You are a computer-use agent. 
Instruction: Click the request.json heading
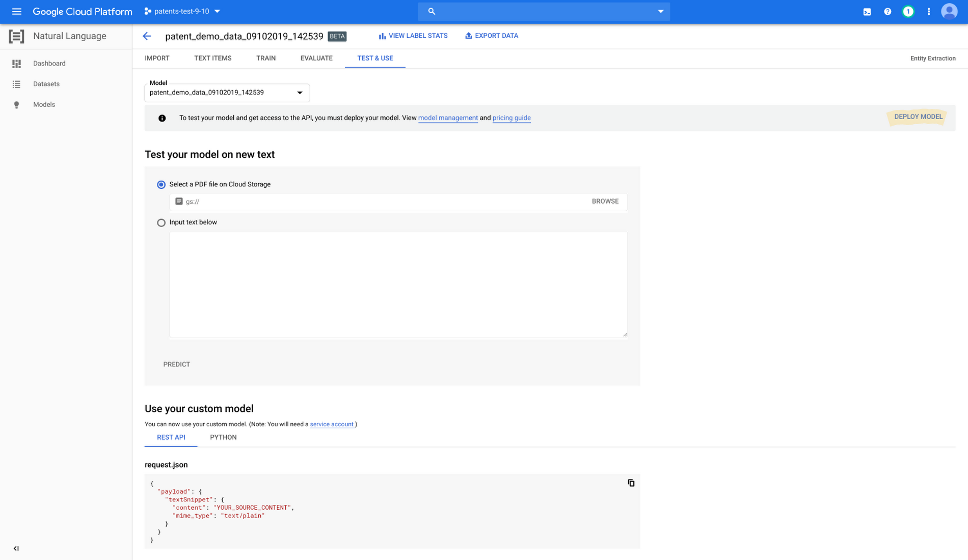pyautogui.click(x=166, y=465)
